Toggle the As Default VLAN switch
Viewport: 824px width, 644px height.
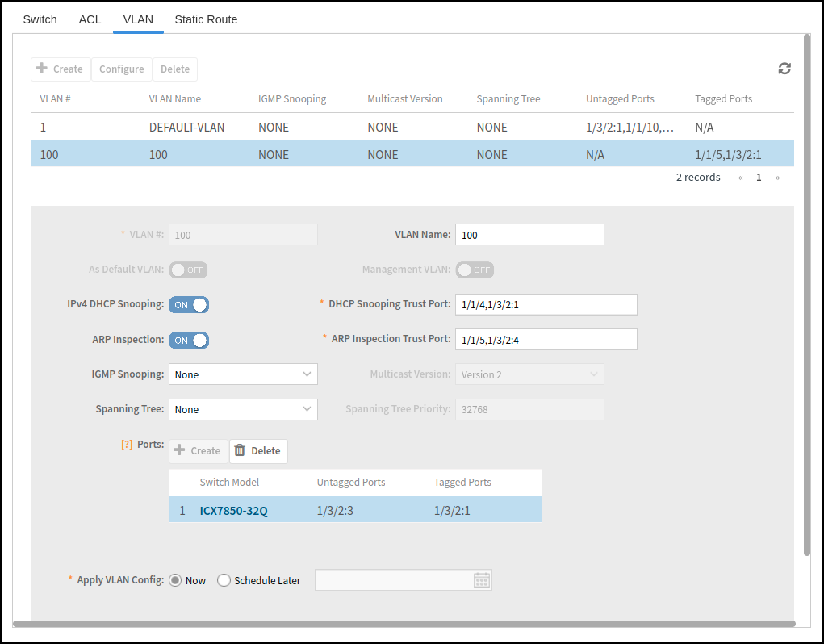(x=188, y=270)
